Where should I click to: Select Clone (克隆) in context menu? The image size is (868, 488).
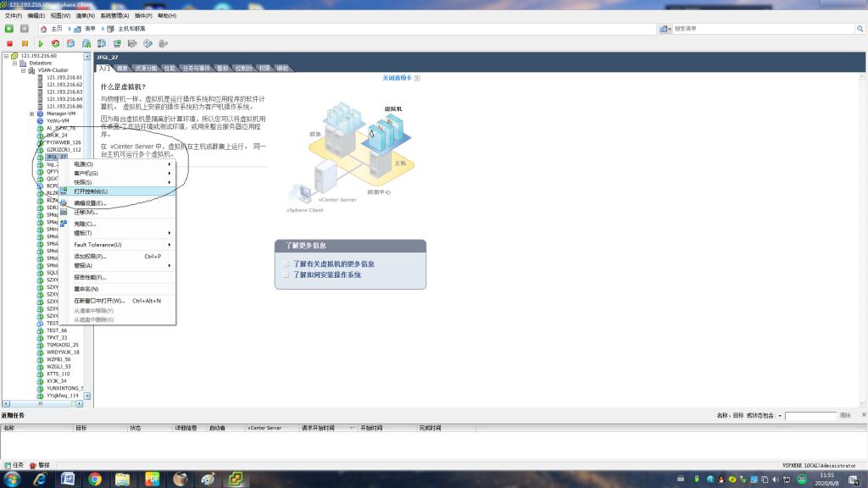(117, 224)
